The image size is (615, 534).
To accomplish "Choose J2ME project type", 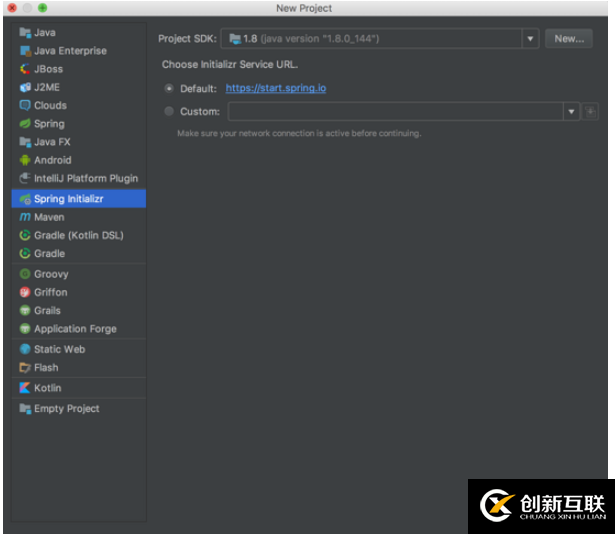I will (x=79, y=87).
